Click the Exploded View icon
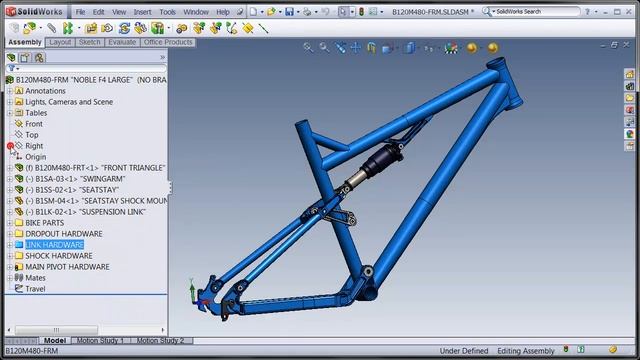640x360 pixels. tap(199, 28)
